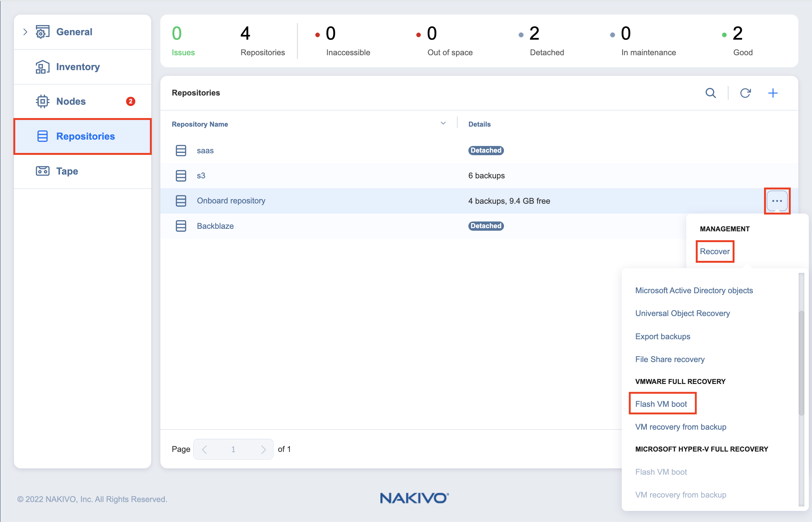Filter by Inaccessible repositories
Viewport: 812px width, 522px height.
(343, 41)
